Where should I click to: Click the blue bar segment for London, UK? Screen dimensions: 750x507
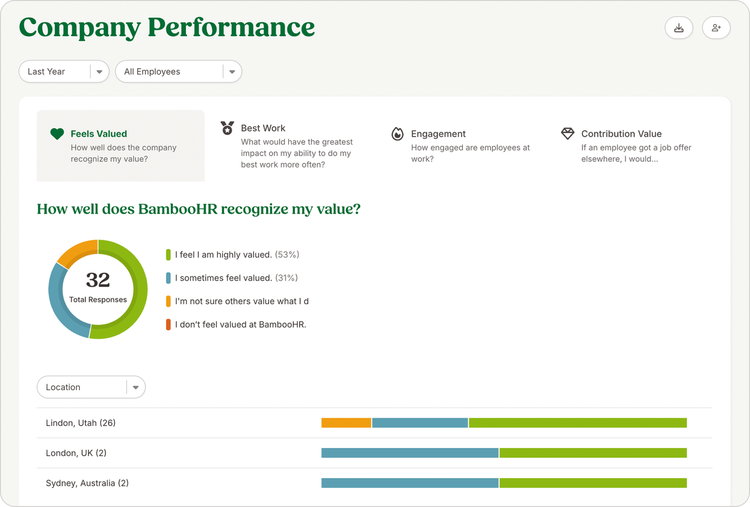(410, 453)
